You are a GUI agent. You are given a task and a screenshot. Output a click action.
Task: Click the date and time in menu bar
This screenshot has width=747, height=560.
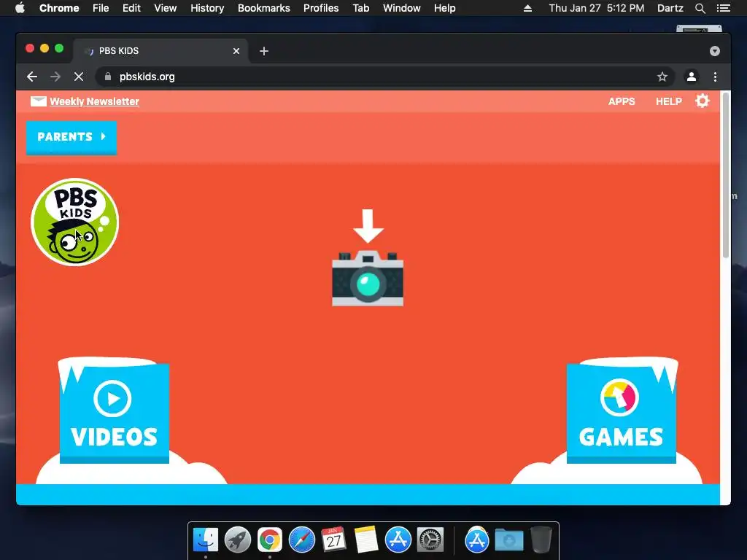point(597,8)
